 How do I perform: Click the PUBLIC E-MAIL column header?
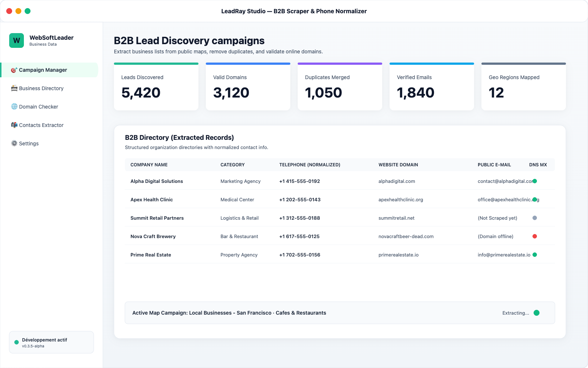pyautogui.click(x=494, y=165)
